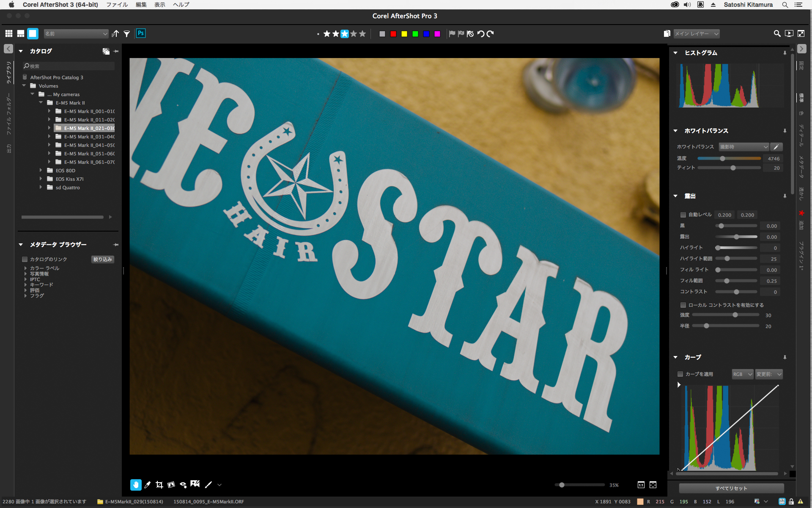Expand the EOS 80D folder

coord(41,171)
